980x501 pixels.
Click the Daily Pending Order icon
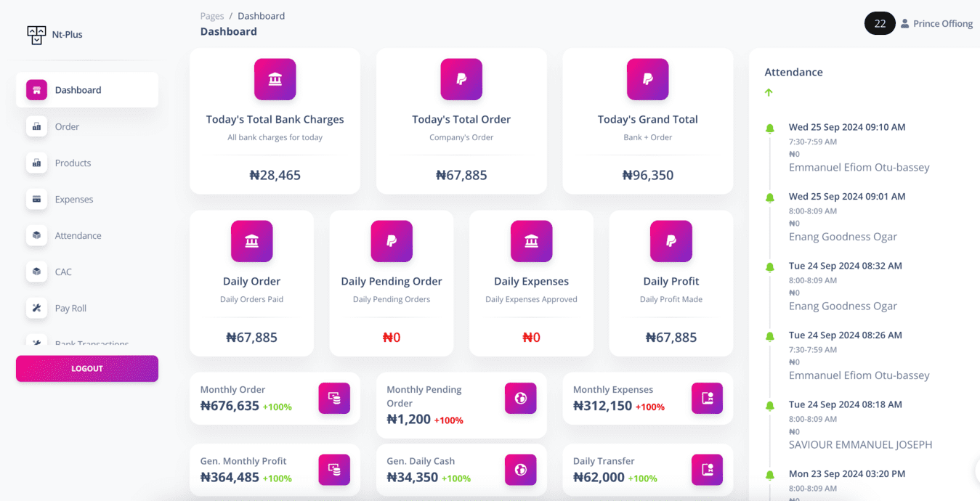pos(392,241)
